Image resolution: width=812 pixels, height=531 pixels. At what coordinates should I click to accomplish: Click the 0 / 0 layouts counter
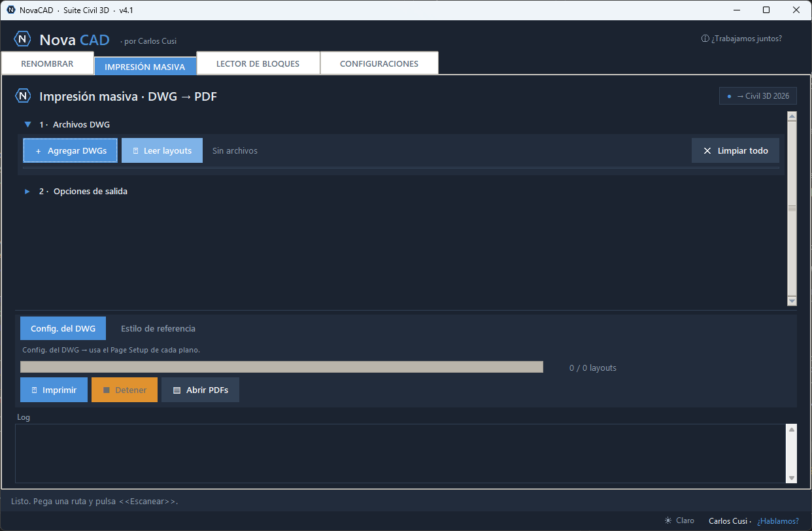(x=593, y=368)
